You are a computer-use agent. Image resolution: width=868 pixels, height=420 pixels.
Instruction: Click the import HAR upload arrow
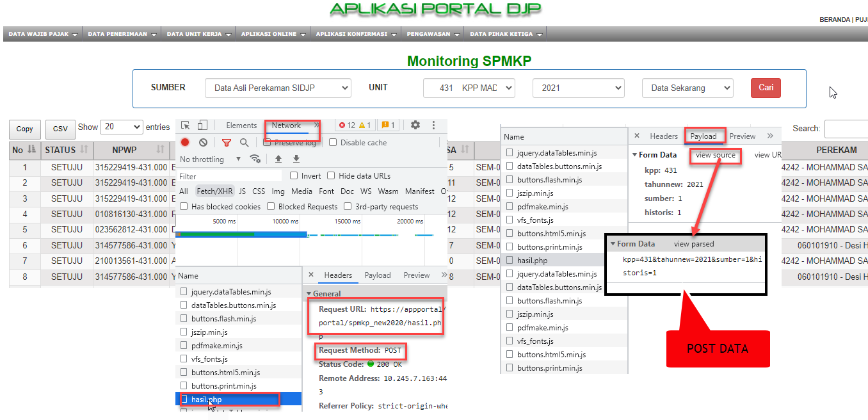tap(278, 159)
